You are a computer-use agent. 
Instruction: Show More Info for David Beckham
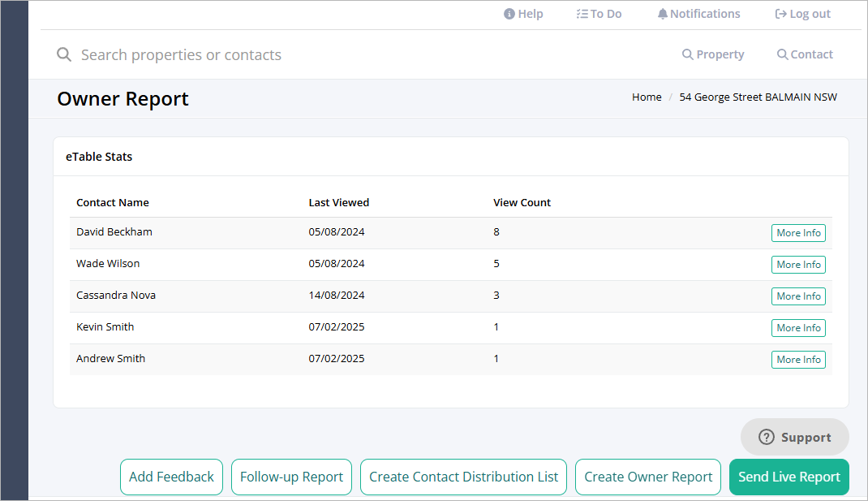click(x=798, y=233)
